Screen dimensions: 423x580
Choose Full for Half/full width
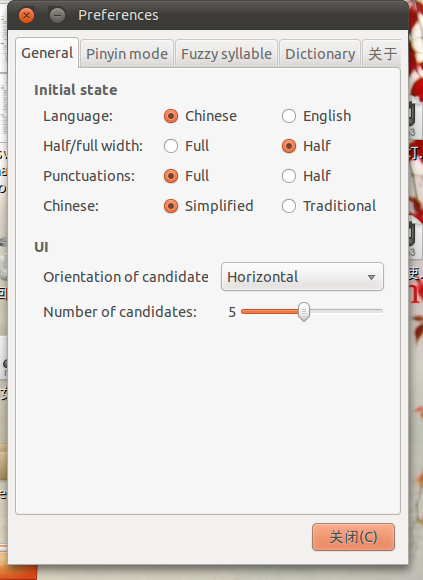tap(171, 146)
